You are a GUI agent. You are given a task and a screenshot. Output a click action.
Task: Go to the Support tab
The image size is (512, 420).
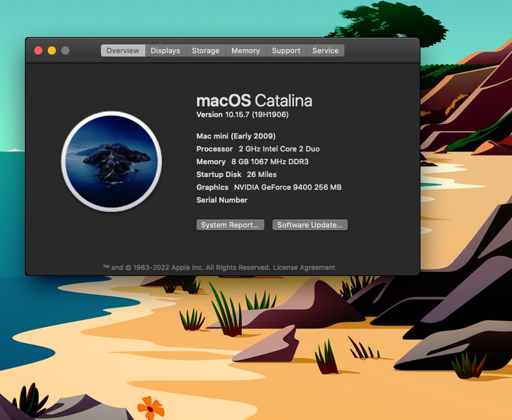pos(286,50)
